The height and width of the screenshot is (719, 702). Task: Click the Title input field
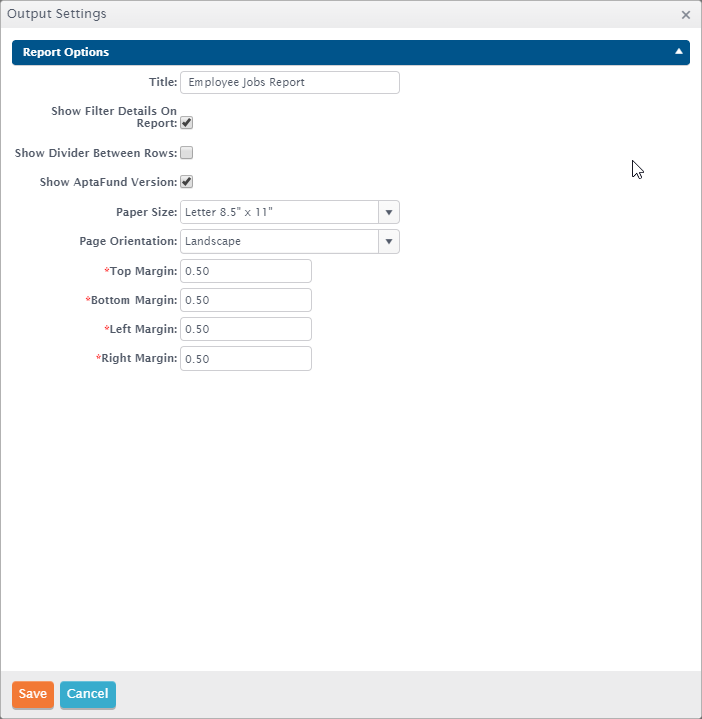(x=290, y=83)
